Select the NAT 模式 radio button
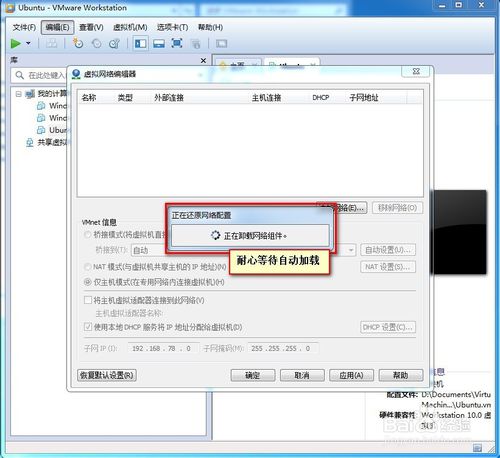The width and height of the screenshot is (500, 458). [87, 267]
